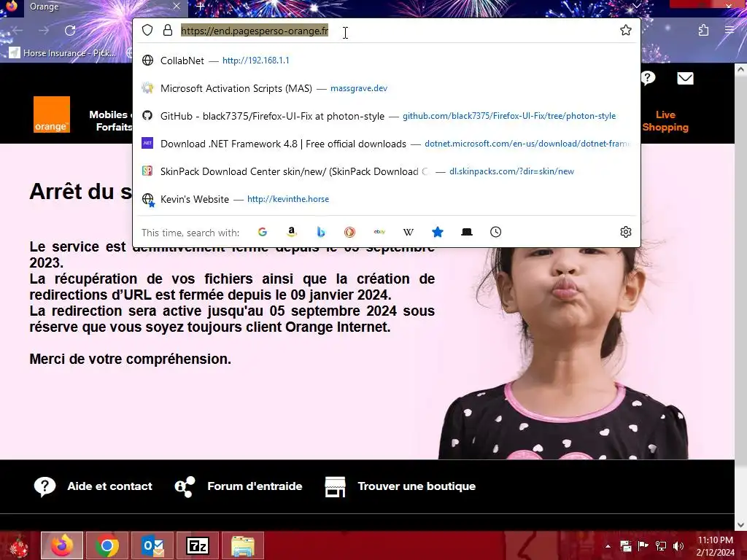Viewport: 747px width, 560px height.
Task: Open Firefox hamburger application menu
Action: [x=729, y=31]
